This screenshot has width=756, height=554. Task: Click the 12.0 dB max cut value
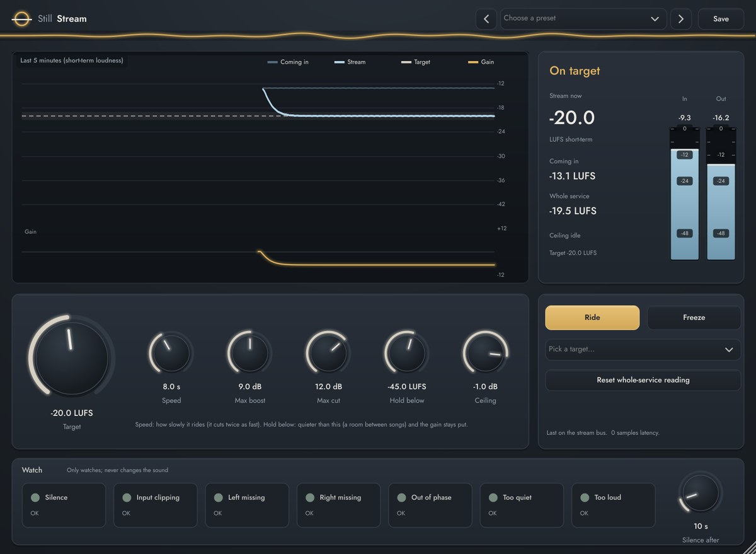coord(328,386)
